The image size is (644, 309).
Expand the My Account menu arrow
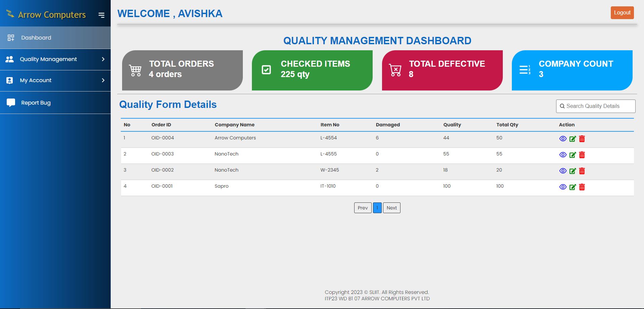(x=103, y=80)
